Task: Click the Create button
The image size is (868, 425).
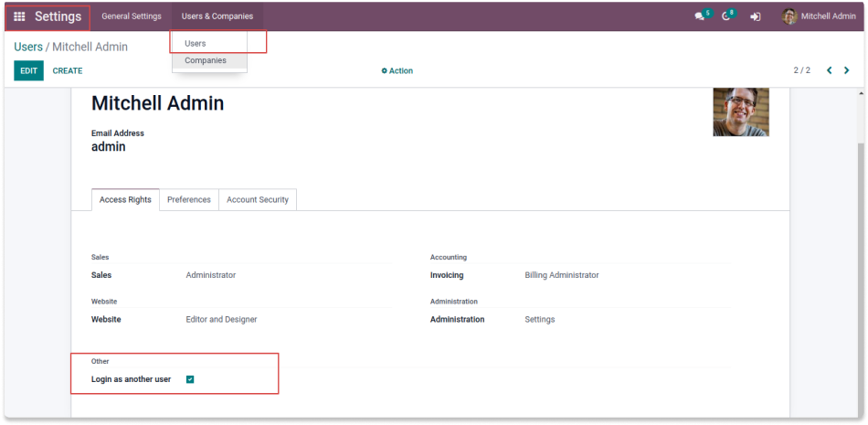Action: tap(68, 70)
